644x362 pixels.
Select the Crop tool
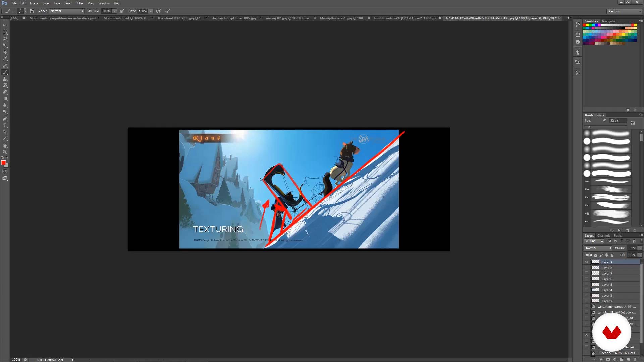tap(5, 52)
